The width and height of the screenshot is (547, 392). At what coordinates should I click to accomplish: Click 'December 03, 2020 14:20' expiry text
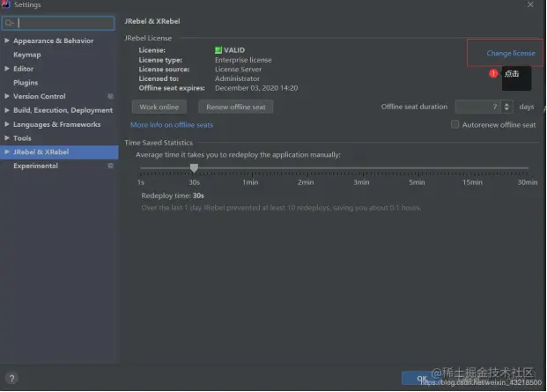coord(256,88)
